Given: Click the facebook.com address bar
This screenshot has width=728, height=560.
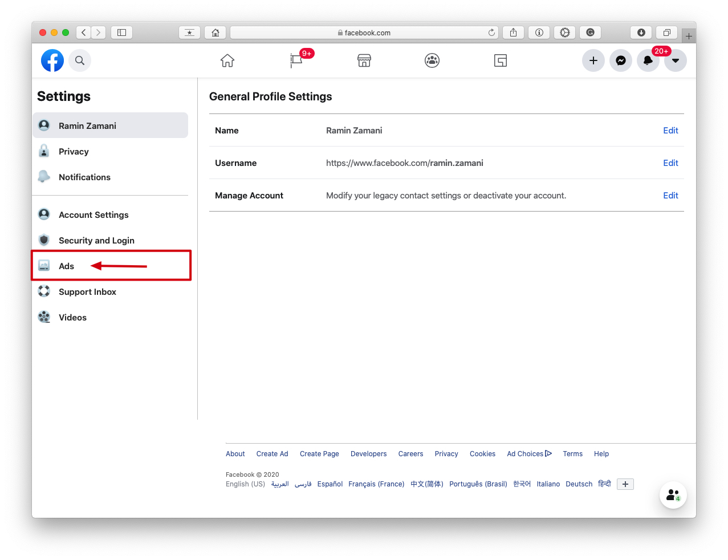Looking at the screenshot, I should 364,33.
